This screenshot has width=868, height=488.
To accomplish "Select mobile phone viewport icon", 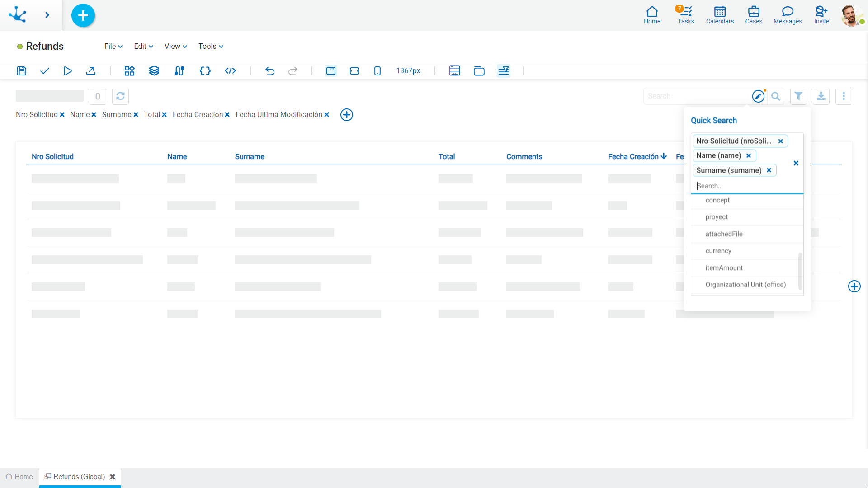I will 377,71.
